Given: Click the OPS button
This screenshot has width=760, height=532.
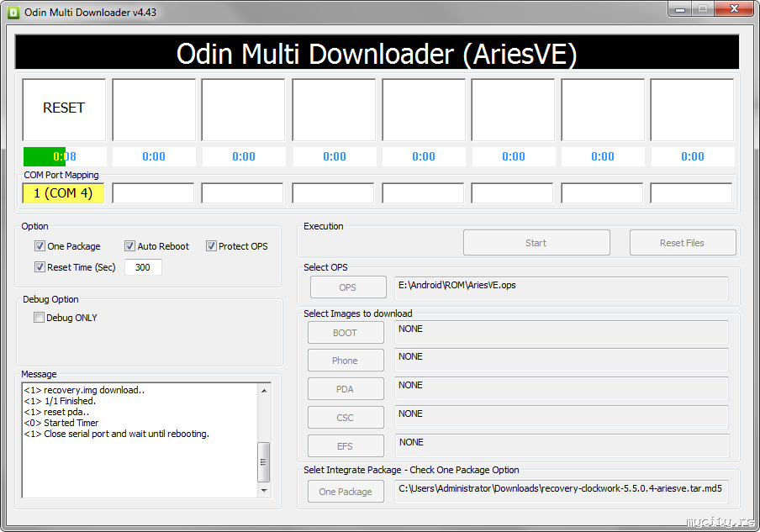Looking at the screenshot, I should coord(348,287).
